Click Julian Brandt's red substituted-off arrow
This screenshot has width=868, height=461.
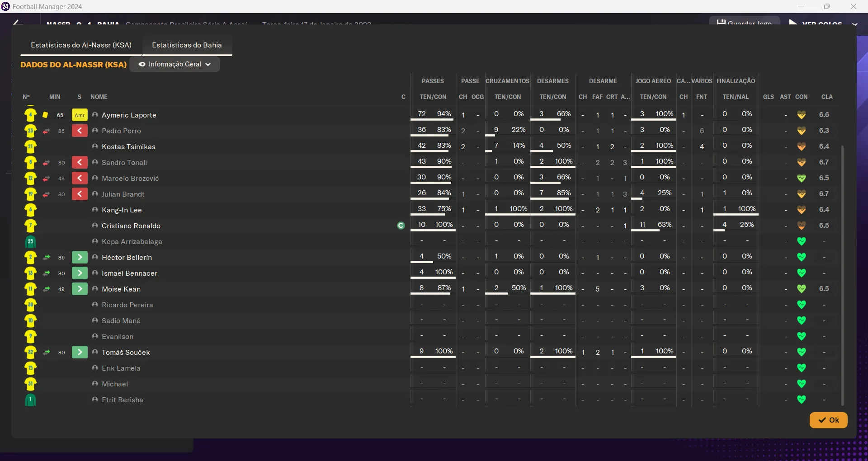tap(80, 194)
